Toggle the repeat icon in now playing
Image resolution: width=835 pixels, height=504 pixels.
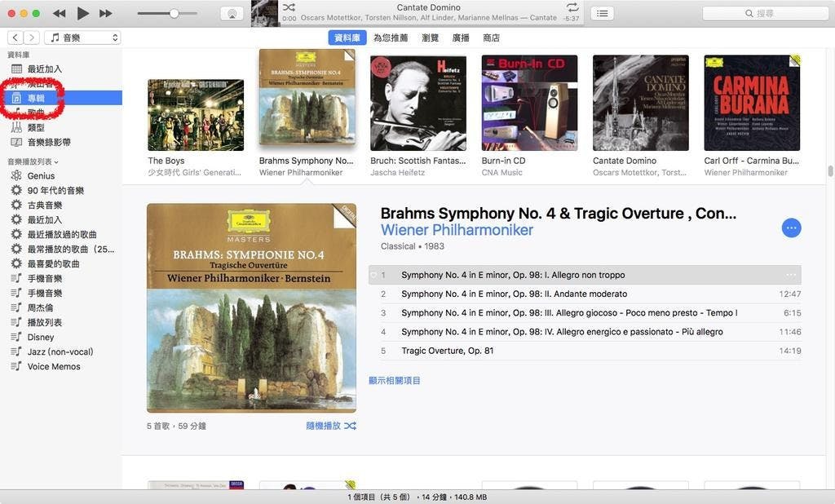[572, 7]
